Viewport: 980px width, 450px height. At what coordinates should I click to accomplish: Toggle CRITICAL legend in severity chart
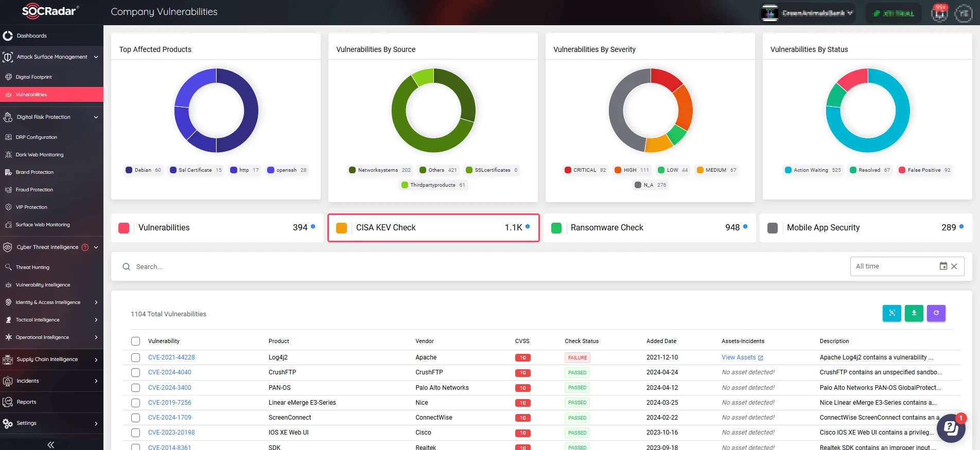[585, 170]
